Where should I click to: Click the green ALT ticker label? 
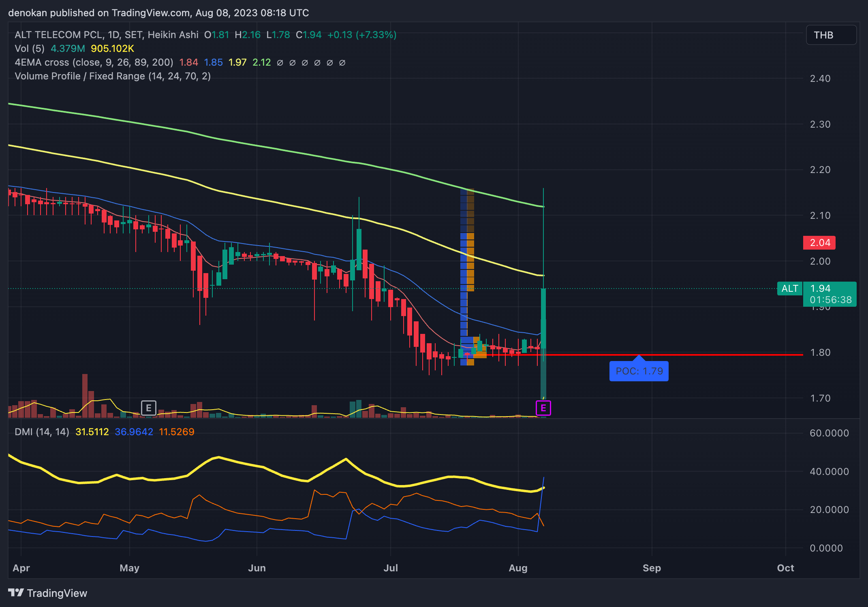[x=790, y=289]
